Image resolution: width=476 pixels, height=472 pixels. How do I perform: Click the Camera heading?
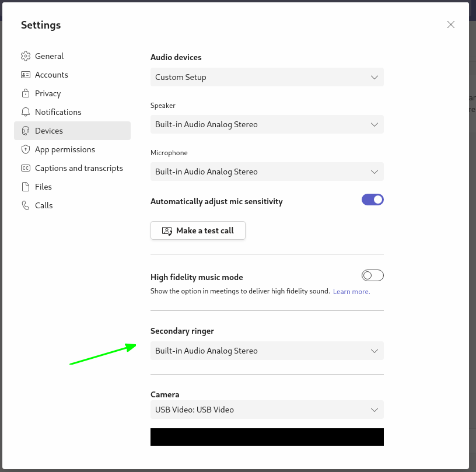click(165, 394)
